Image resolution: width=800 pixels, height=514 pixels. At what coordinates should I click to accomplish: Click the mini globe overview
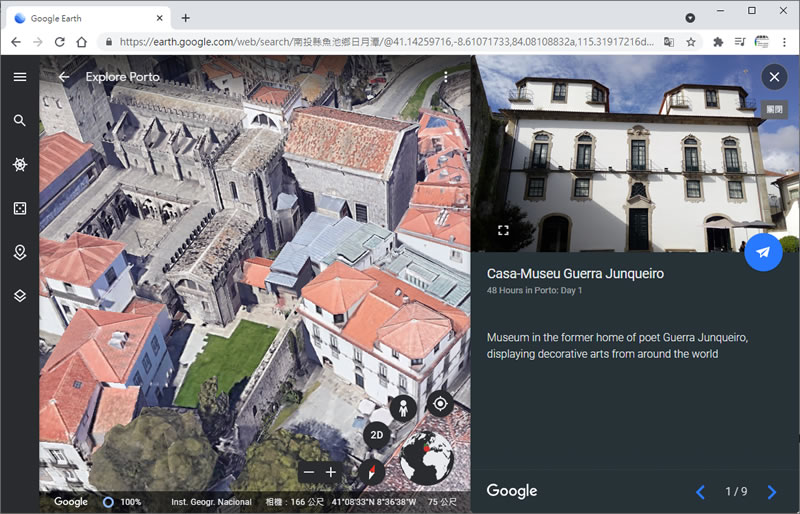coord(427,458)
